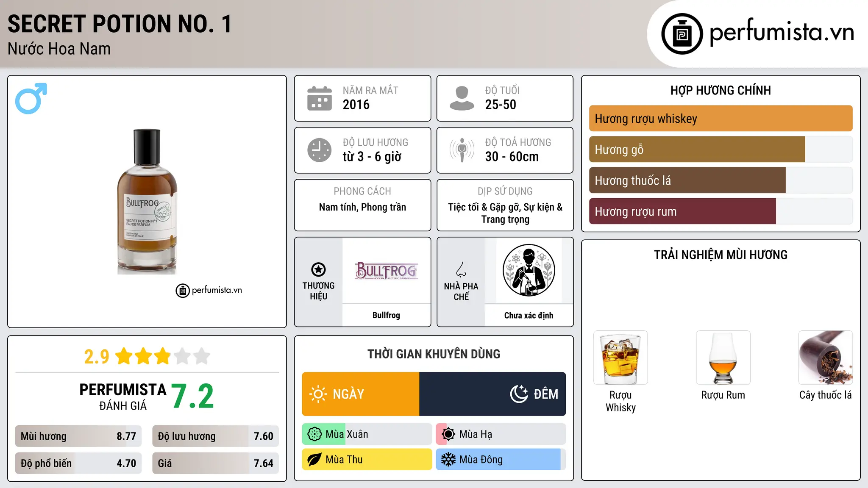Click the perfumer illustration above Chưa xác định

(529, 270)
